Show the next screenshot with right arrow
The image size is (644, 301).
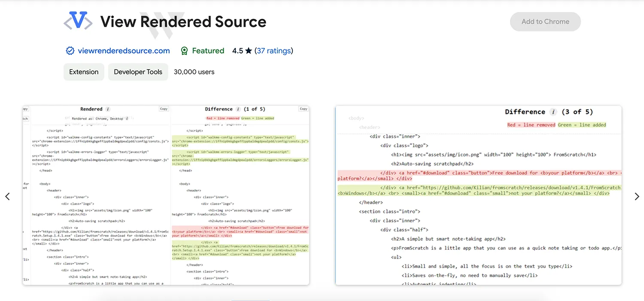click(x=637, y=196)
